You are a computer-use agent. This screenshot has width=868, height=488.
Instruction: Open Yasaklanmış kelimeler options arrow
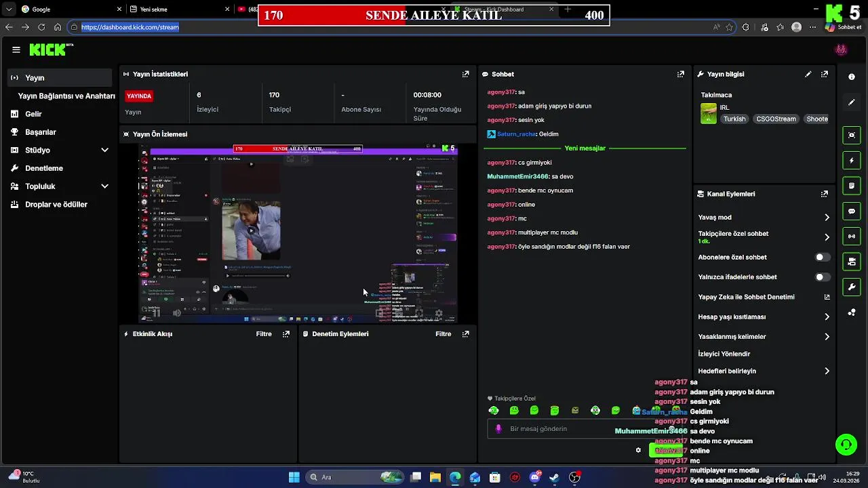tap(827, 336)
